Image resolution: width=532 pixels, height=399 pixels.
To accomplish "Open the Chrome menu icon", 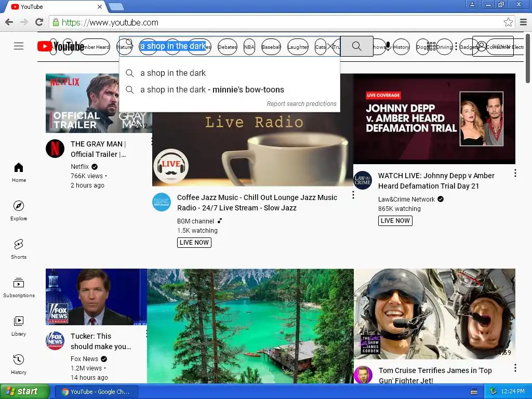I will (524, 22).
